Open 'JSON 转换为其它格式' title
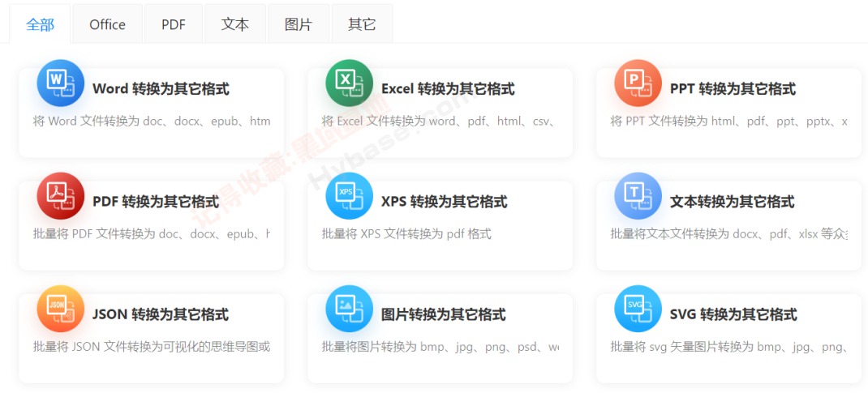 click(161, 314)
